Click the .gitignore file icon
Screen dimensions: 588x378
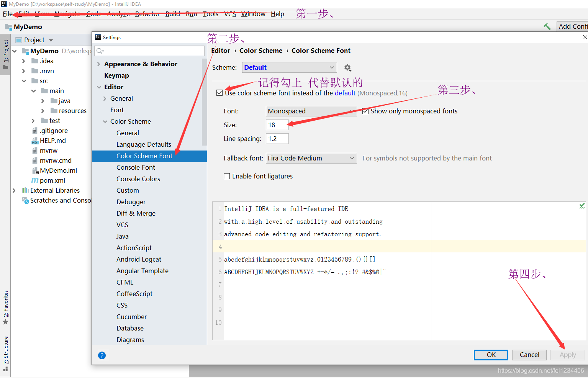coord(35,131)
